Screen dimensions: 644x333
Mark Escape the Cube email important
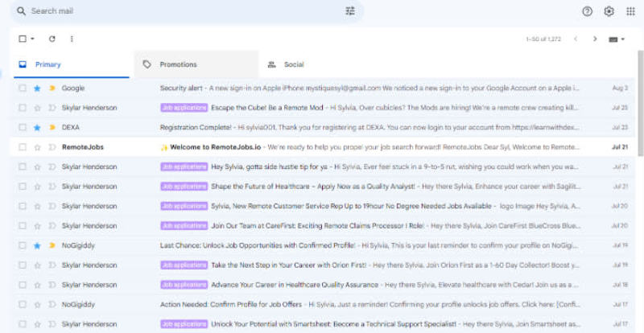point(52,108)
